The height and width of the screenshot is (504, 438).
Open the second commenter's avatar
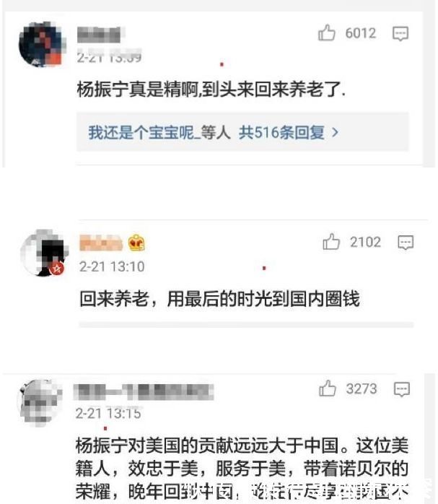(x=43, y=253)
